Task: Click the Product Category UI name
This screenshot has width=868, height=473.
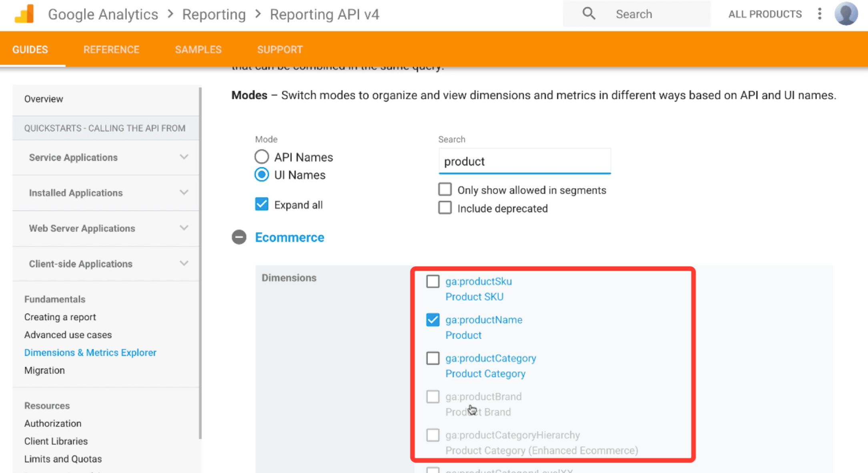Action: pyautogui.click(x=485, y=373)
